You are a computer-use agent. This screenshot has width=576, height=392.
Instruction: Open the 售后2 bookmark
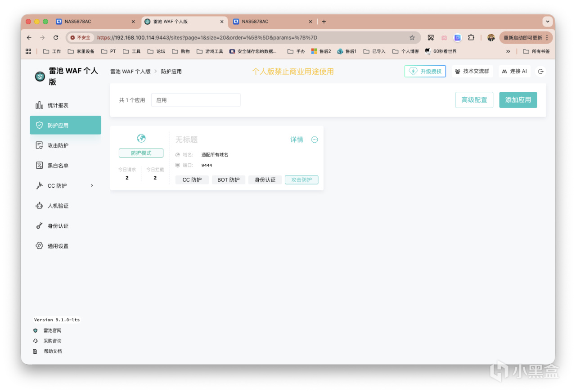point(321,51)
